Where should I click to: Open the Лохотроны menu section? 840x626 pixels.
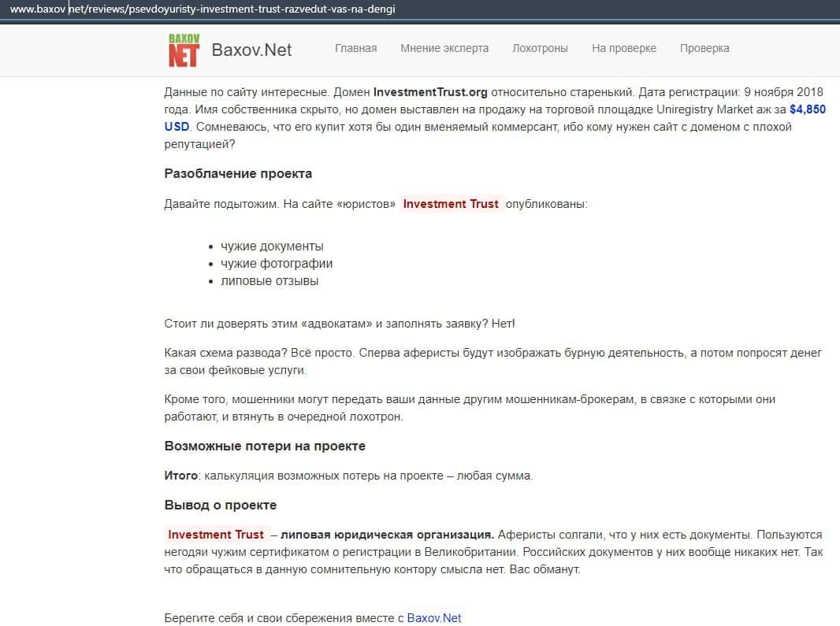pos(540,48)
